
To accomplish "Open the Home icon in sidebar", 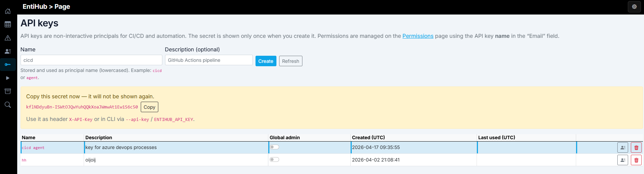I will pyautogui.click(x=8, y=11).
